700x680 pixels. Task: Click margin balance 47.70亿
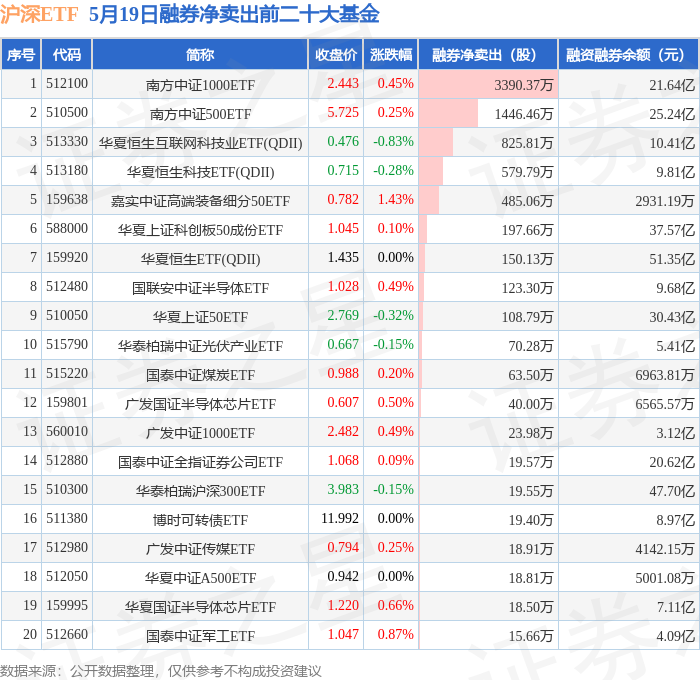click(672, 491)
